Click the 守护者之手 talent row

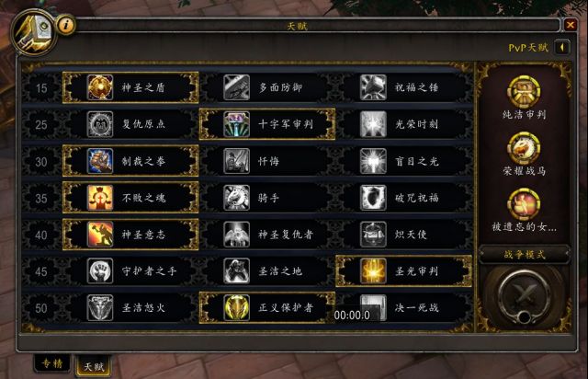pos(130,271)
